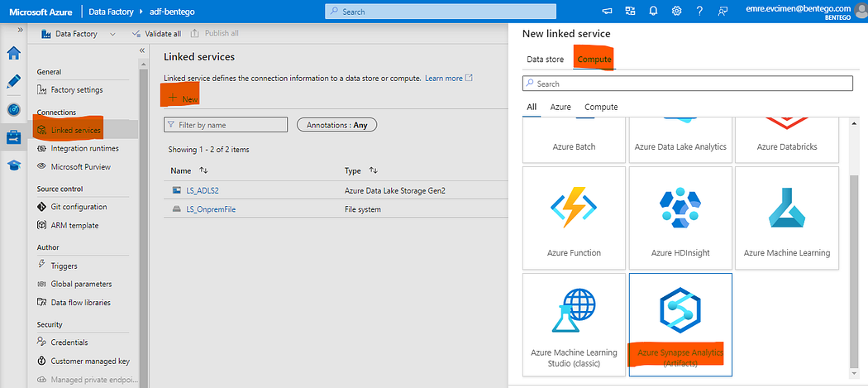Click Validate all
868x388 pixels.
[x=157, y=34]
